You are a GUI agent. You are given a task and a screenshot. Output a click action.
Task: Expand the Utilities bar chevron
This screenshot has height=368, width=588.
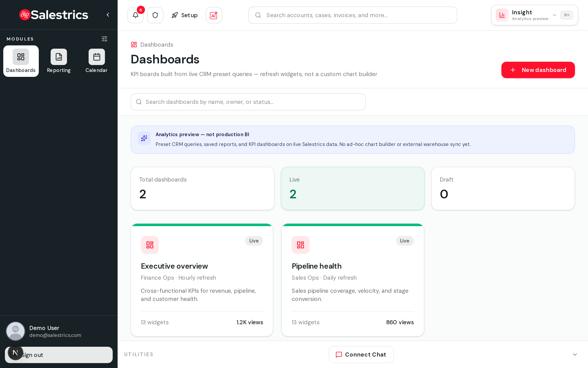(x=575, y=354)
